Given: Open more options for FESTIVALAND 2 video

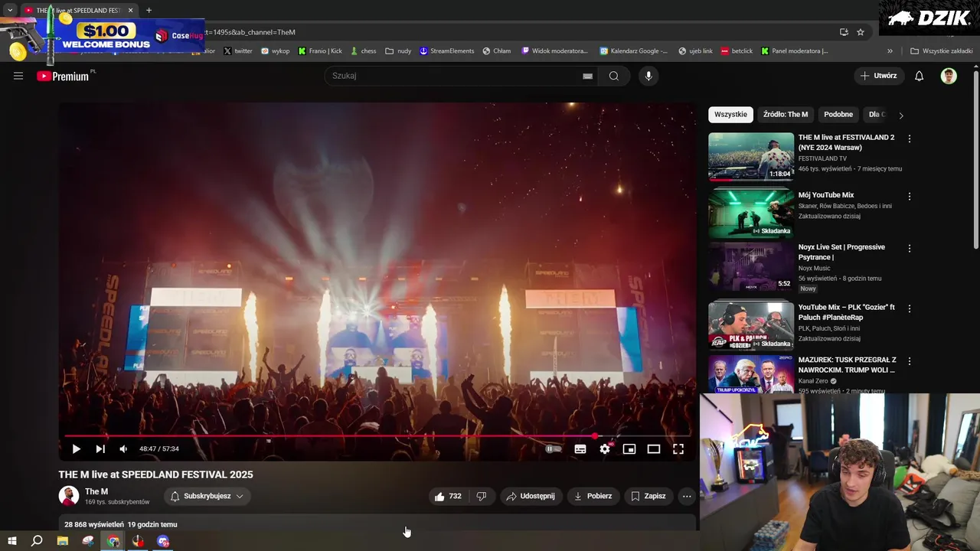Looking at the screenshot, I should pos(910,139).
